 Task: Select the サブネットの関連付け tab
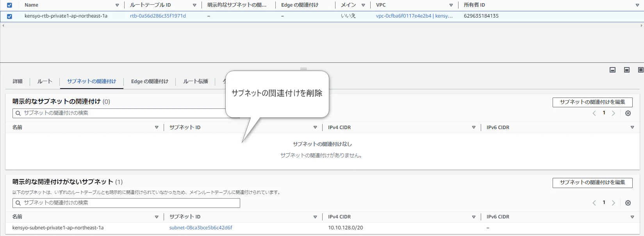click(x=91, y=81)
